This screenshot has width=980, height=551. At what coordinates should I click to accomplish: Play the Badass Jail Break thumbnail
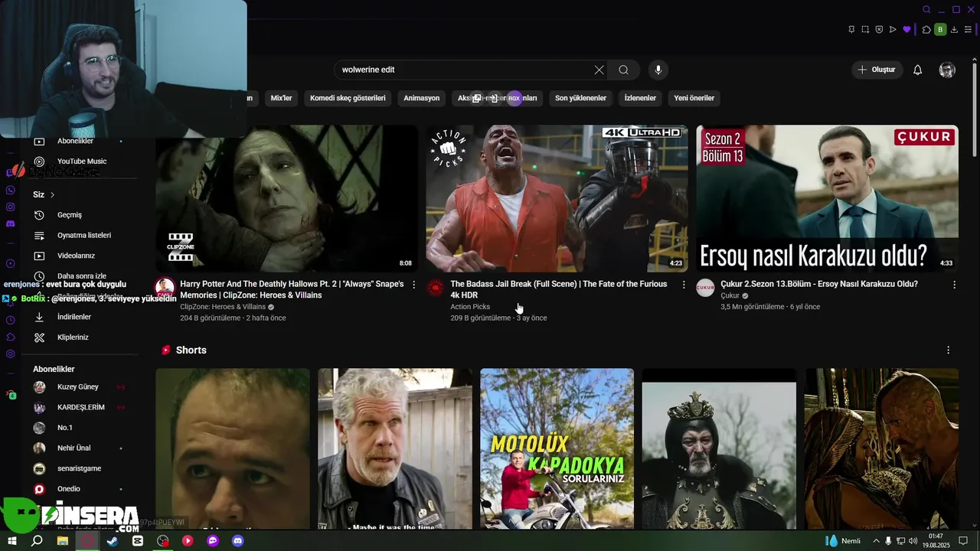click(x=557, y=198)
